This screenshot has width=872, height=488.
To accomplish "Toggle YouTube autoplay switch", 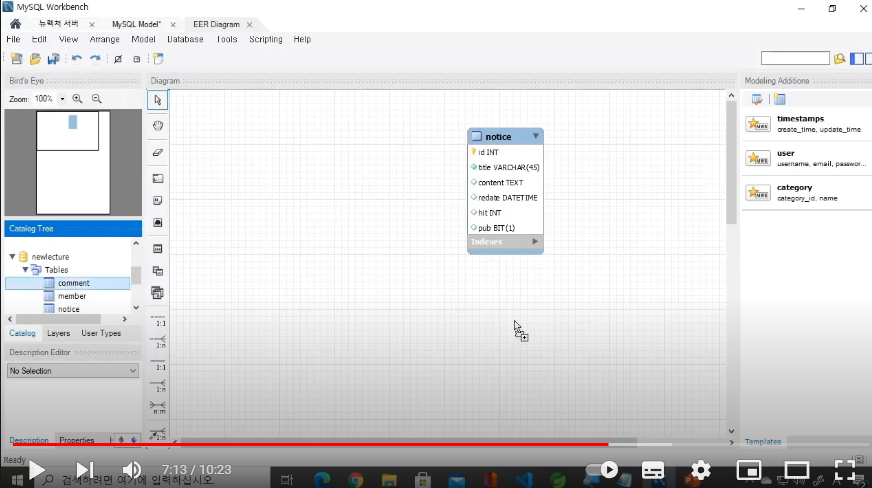I will coord(602,470).
